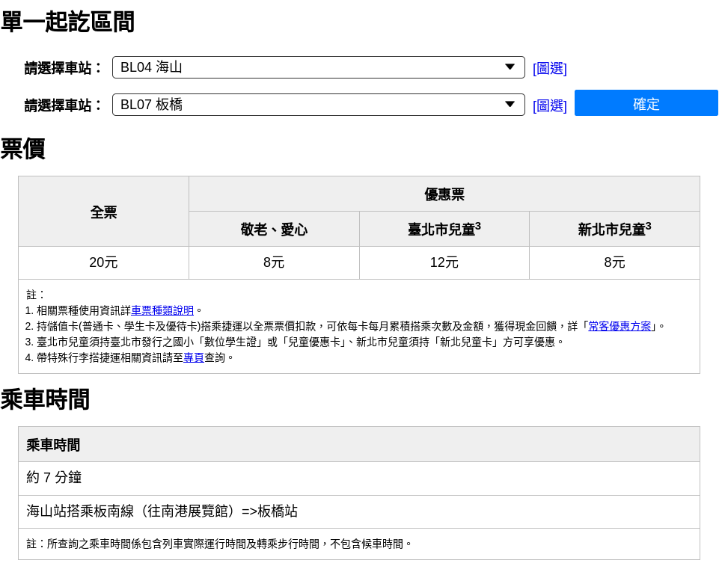
Task: Click the arrow icon on 海山 dropdown
Action: (x=510, y=67)
